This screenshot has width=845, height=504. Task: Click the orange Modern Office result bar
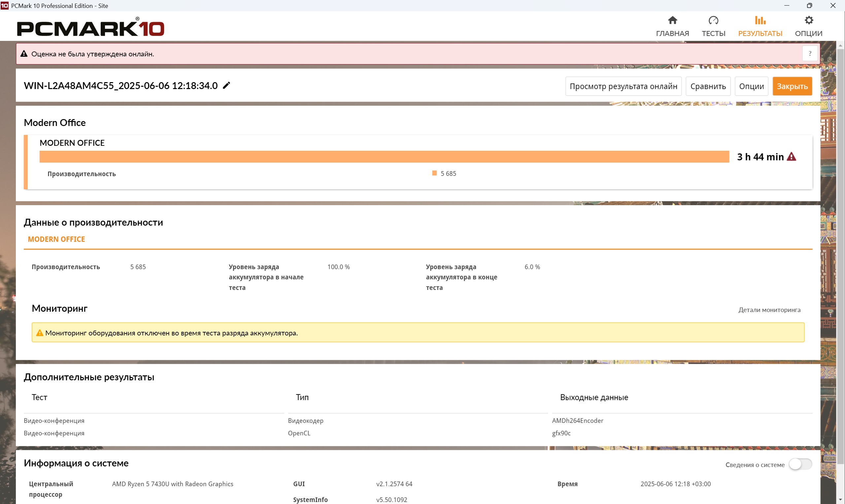tap(384, 157)
